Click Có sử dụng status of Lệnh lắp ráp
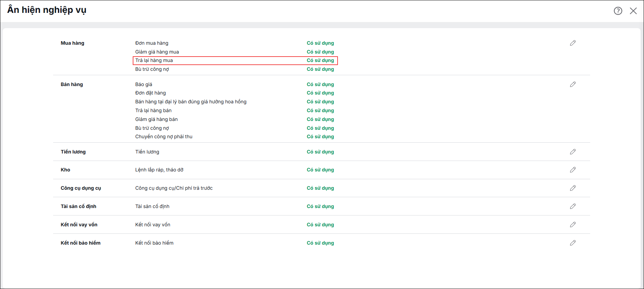Image resolution: width=644 pixels, height=289 pixels. (x=320, y=170)
